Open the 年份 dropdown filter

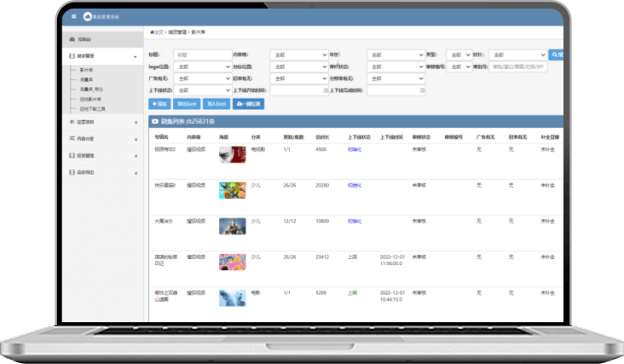coord(396,55)
